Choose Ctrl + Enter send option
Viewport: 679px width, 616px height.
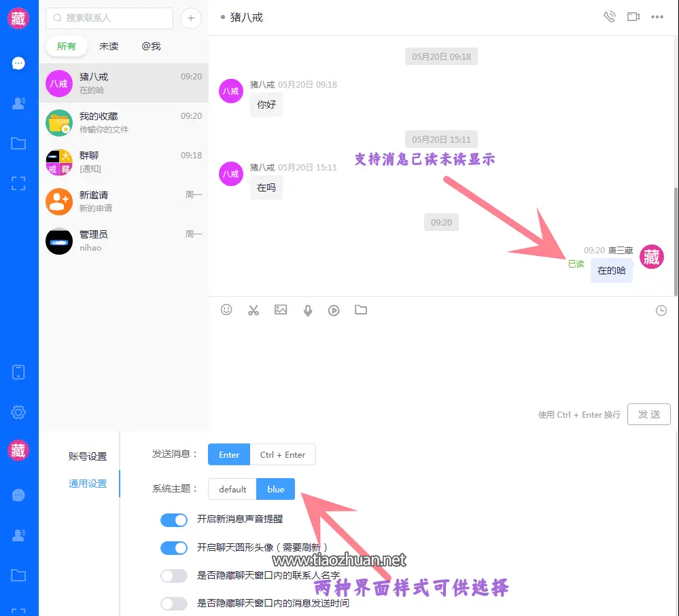point(283,454)
